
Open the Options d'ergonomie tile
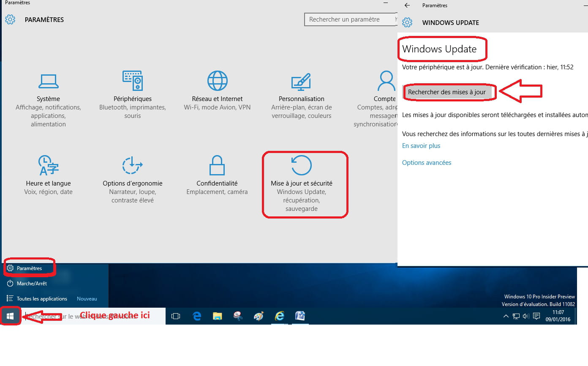[x=133, y=180]
